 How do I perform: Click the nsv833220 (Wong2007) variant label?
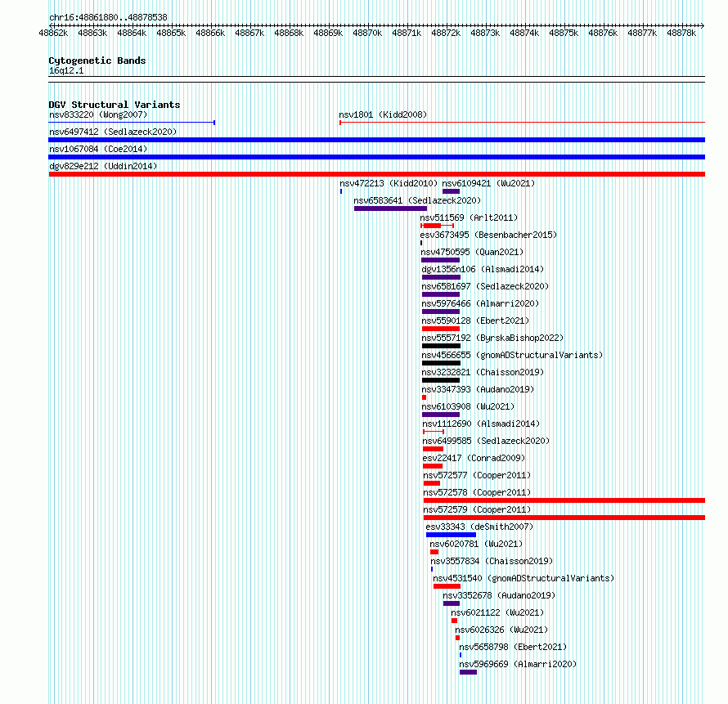click(98, 114)
